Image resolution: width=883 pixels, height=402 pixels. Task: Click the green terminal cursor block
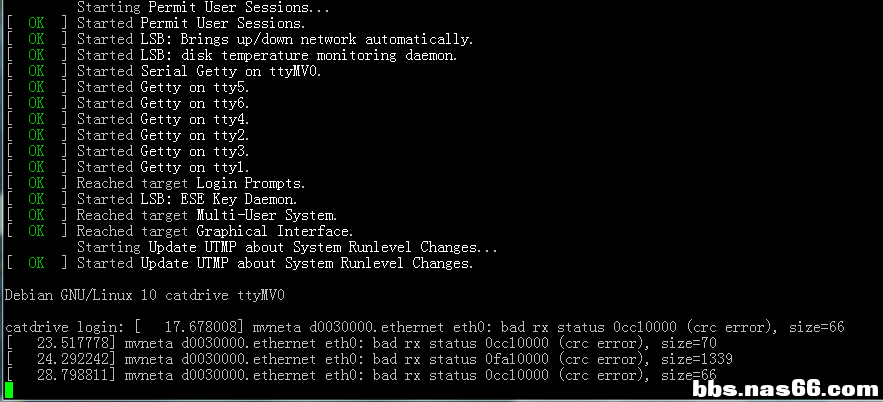9,390
